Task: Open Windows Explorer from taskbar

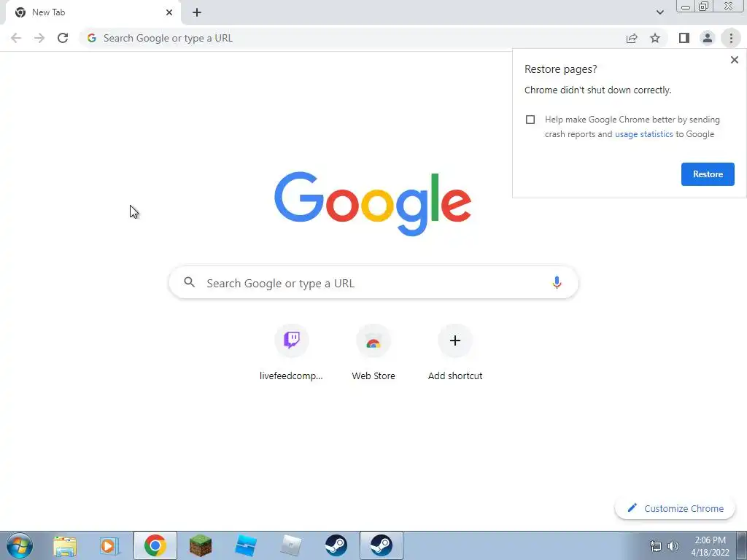Action: tap(65, 546)
